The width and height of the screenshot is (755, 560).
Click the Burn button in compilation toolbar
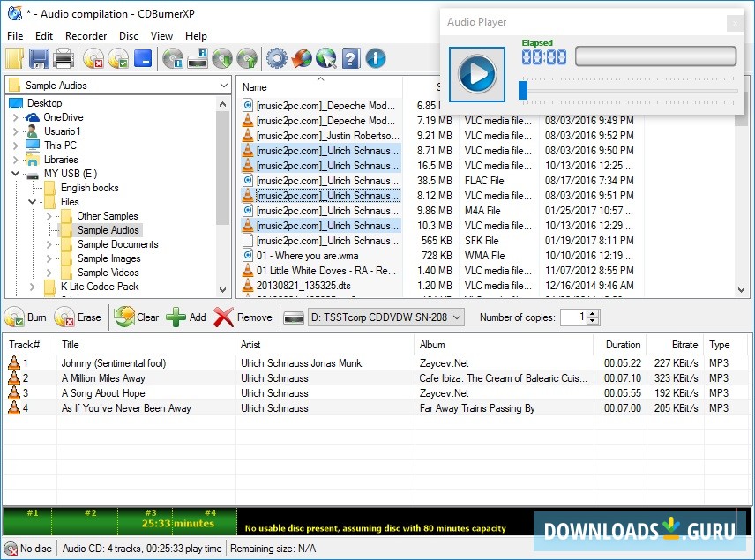(x=26, y=317)
